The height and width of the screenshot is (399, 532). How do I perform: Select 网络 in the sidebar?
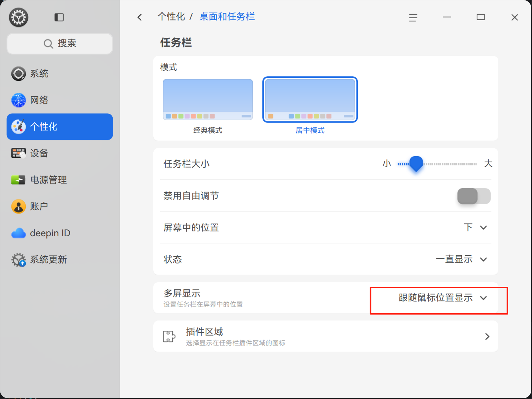coord(60,100)
